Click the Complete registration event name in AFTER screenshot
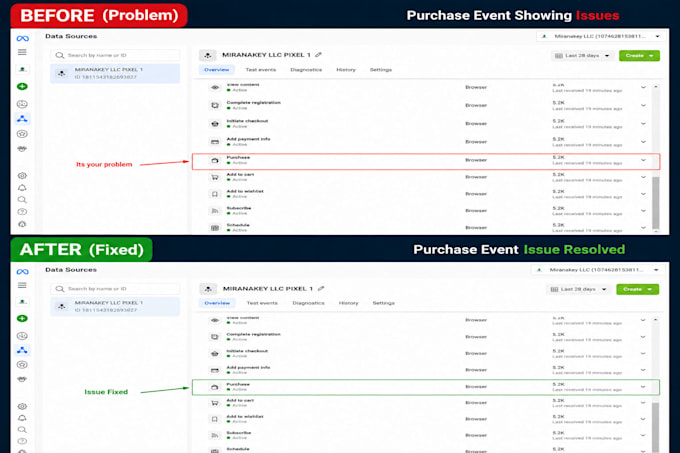Viewport: 680px width, 453px height. coord(253,334)
